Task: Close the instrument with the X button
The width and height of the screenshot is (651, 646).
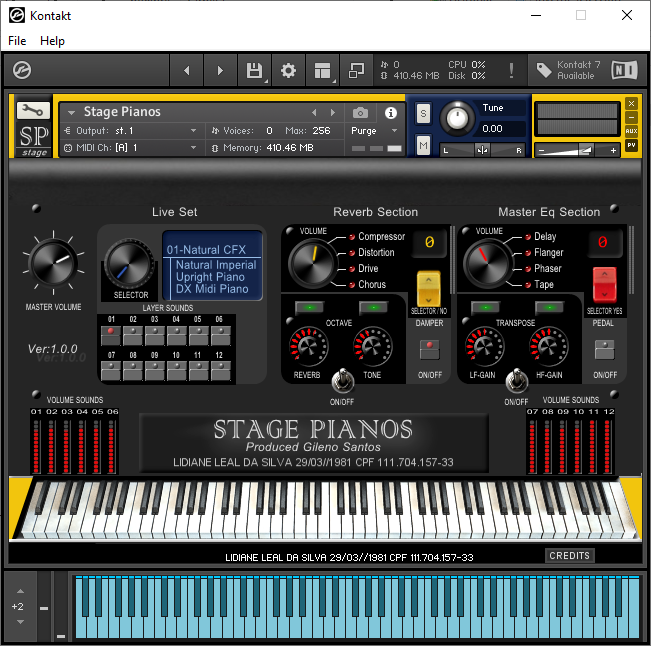Action: click(x=631, y=103)
